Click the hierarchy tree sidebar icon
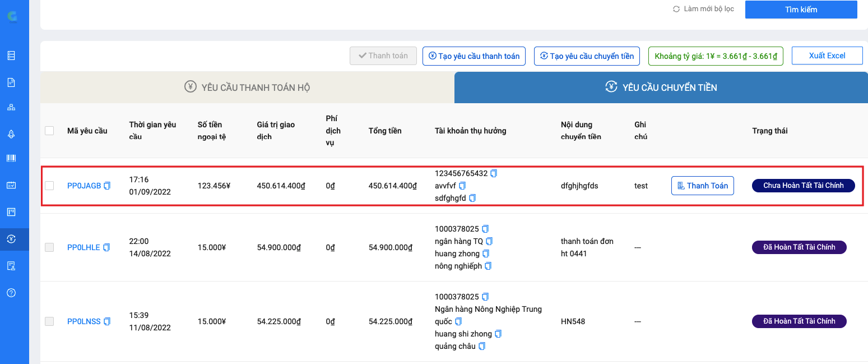 [x=11, y=107]
